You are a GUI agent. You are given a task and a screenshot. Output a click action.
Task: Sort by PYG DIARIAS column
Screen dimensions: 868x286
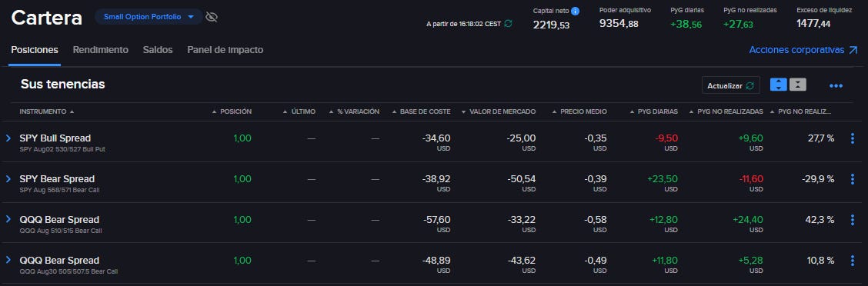(x=654, y=111)
